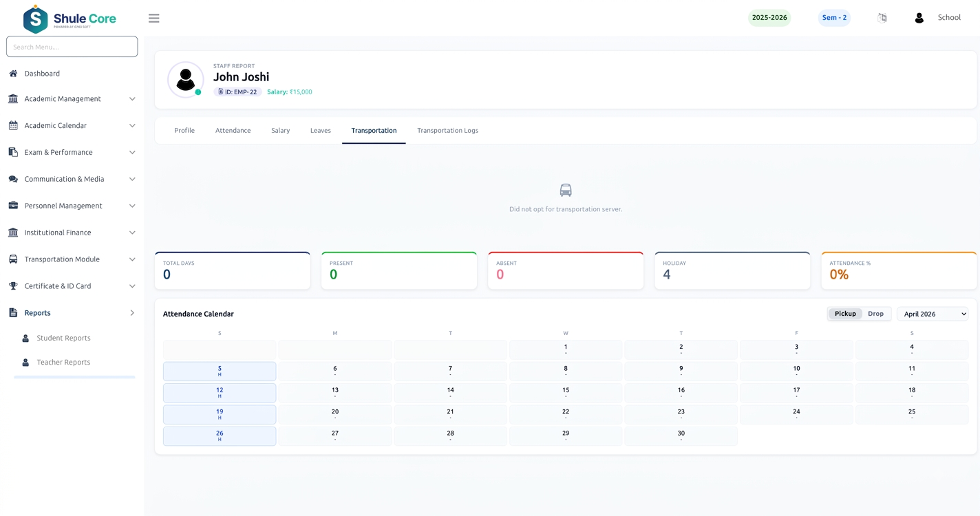Select the Pickup toggle option
The width and height of the screenshot is (980, 516).
click(x=845, y=314)
